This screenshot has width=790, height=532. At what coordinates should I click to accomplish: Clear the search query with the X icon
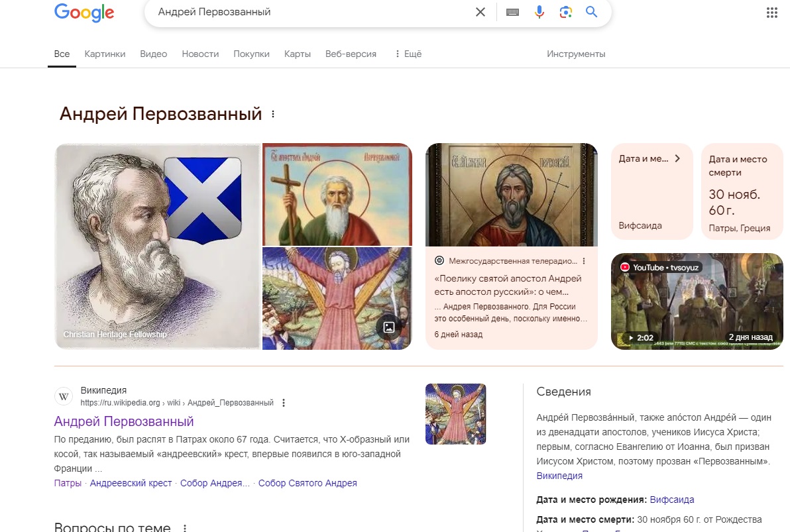[x=480, y=12]
